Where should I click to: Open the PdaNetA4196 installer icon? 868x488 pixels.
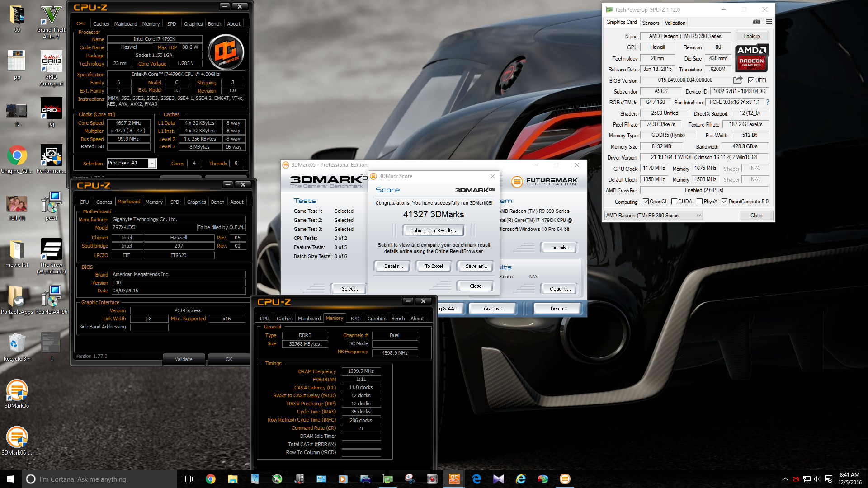51,300
